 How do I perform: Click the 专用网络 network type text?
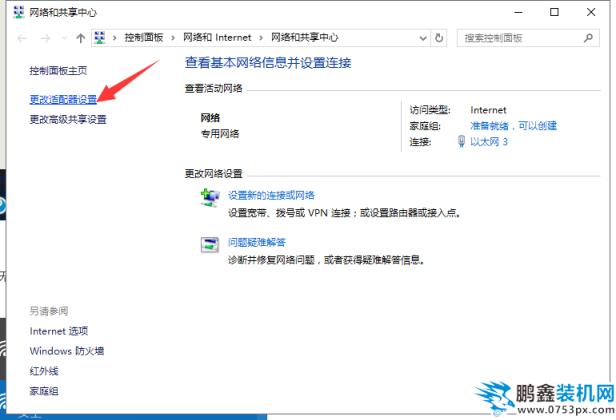[x=220, y=134]
